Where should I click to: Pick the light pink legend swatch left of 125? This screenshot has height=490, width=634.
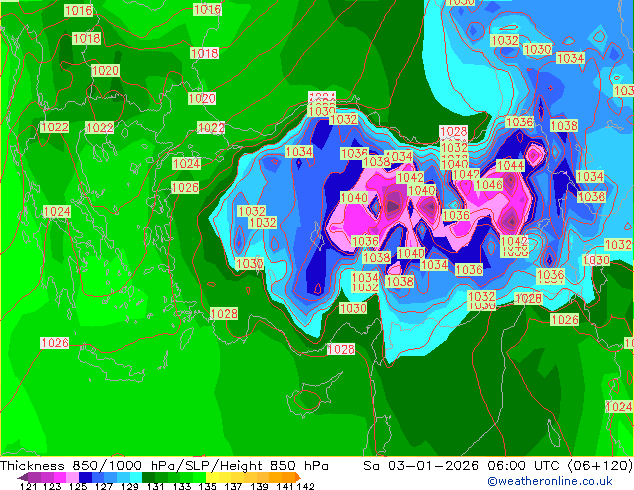pyautogui.click(x=72, y=477)
